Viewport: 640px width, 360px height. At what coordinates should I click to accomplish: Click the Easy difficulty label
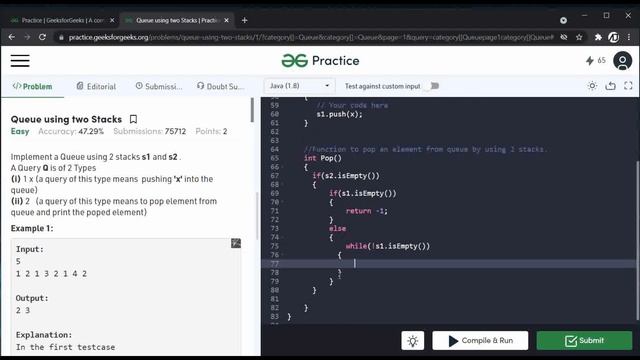[x=20, y=131]
